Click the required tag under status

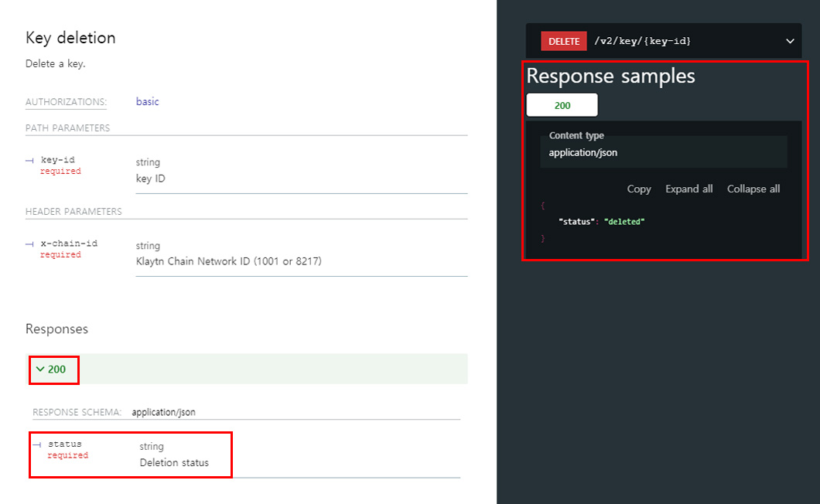pyautogui.click(x=68, y=455)
